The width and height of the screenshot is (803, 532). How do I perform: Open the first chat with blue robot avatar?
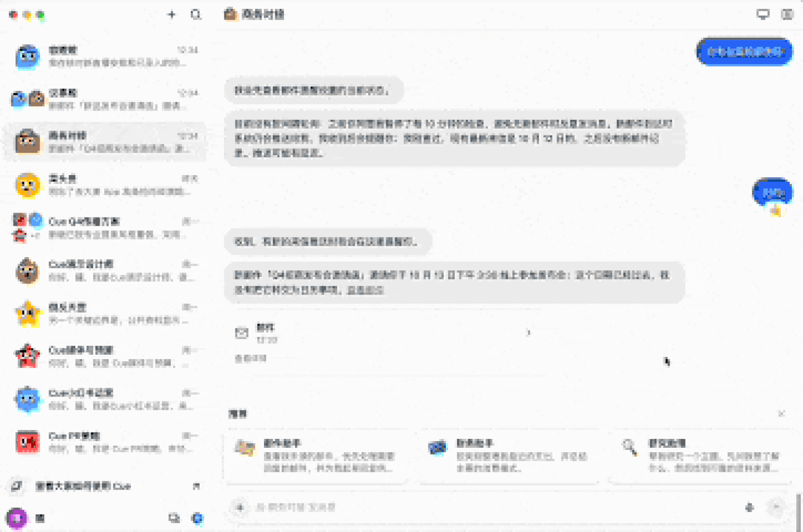105,56
